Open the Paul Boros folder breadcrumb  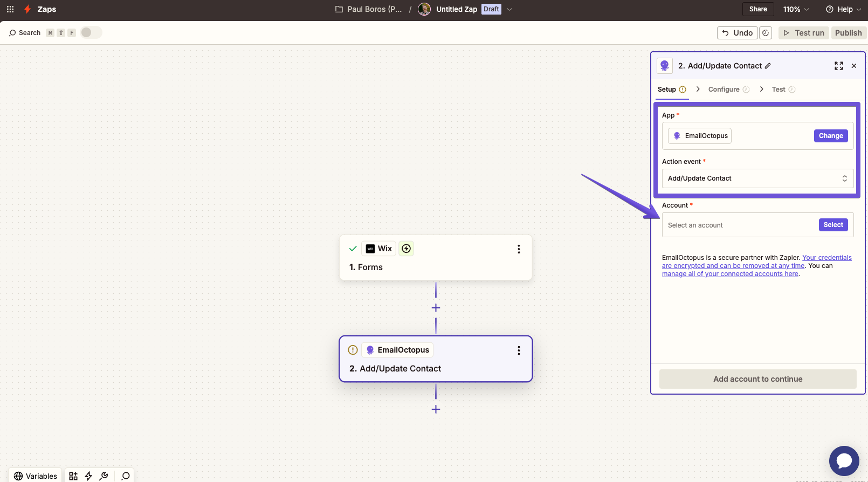click(374, 9)
